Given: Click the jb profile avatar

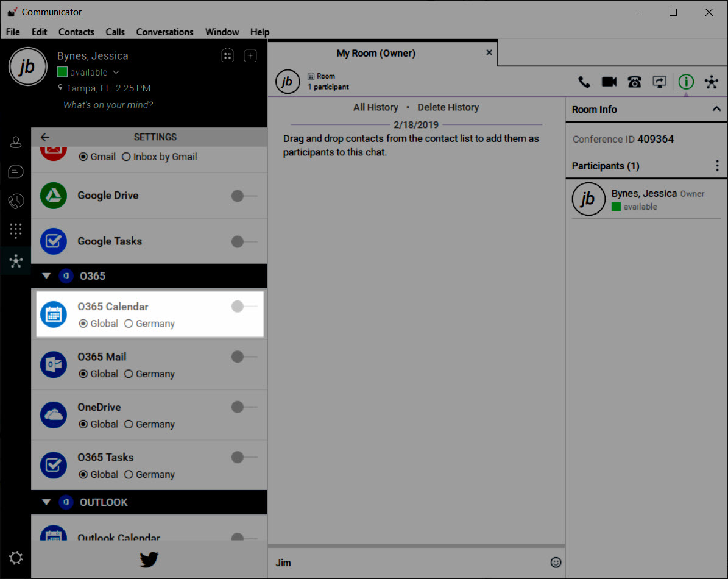Looking at the screenshot, I should click(x=28, y=66).
